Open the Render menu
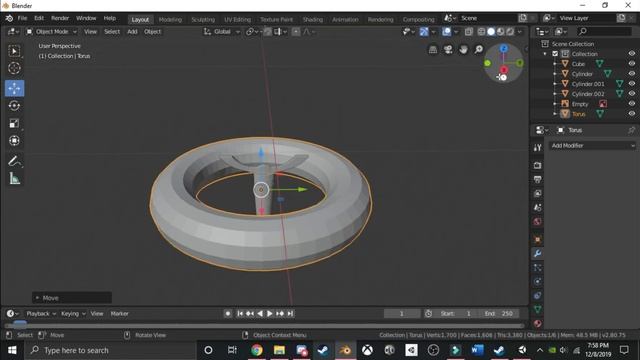Screen dimensions: 640x360 (60, 18)
